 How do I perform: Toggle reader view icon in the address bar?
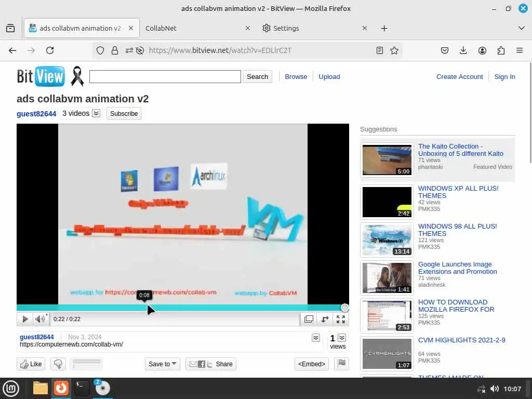pos(380,50)
